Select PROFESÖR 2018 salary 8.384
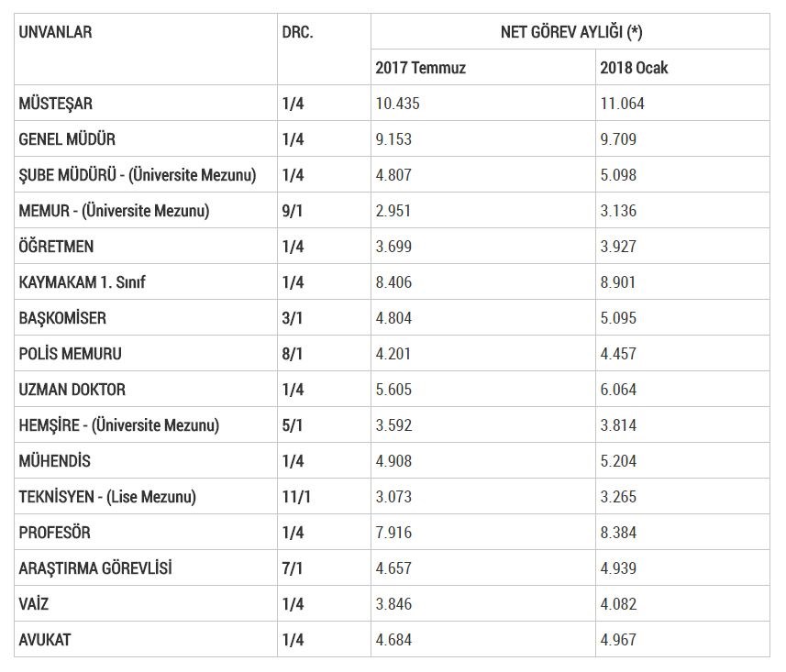786x672 pixels. coord(618,533)
